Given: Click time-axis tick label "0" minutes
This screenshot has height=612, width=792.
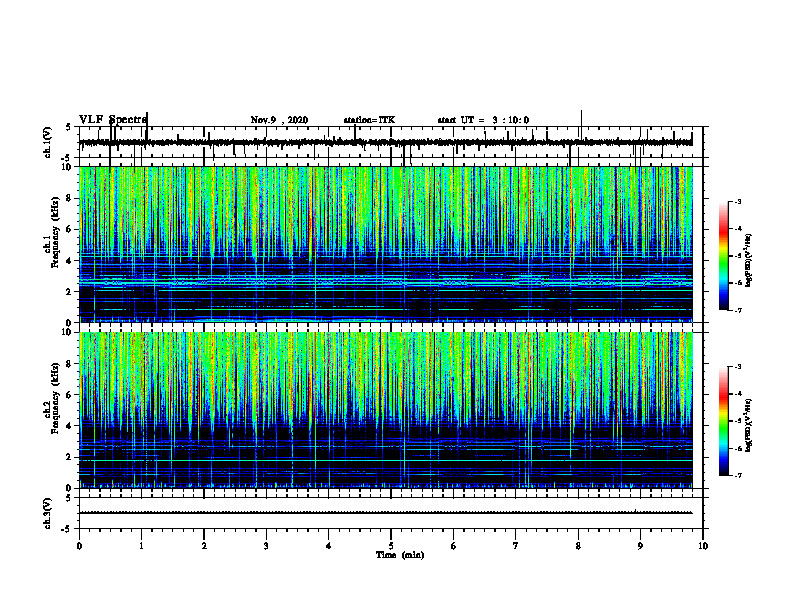Looking at the screenshot, I should pos(79,546).
